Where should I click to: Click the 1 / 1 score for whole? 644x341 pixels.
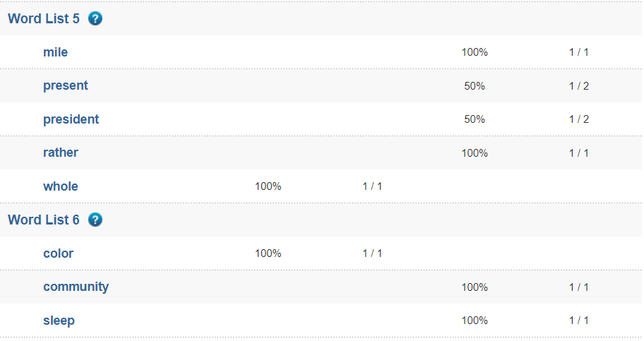coord(372,186)
